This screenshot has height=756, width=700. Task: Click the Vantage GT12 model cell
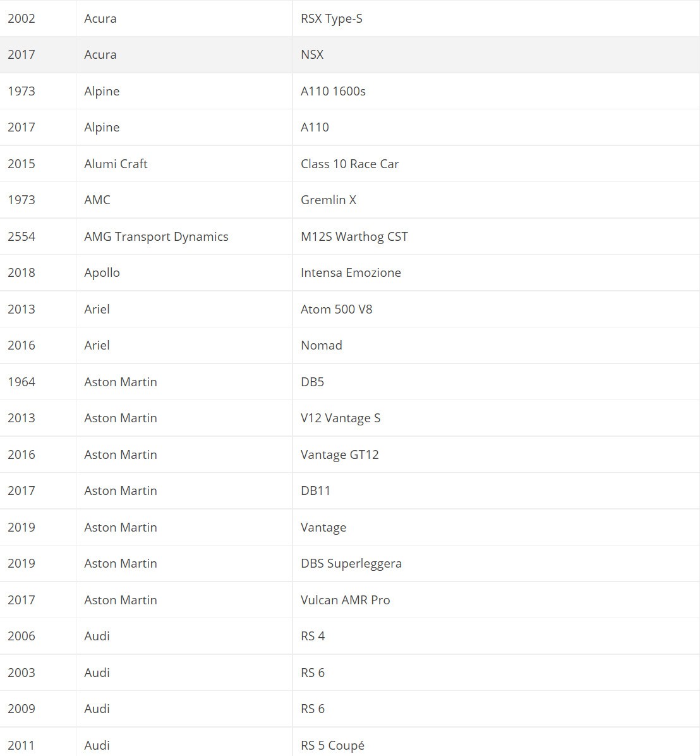(339, 454)
